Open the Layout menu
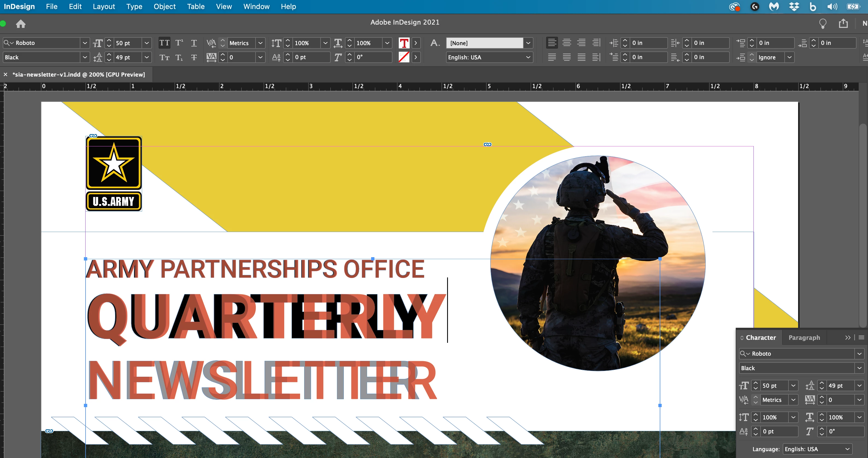The width and height of the screenshot is (868, 458). pyautogui.click(x=104, y=6)
